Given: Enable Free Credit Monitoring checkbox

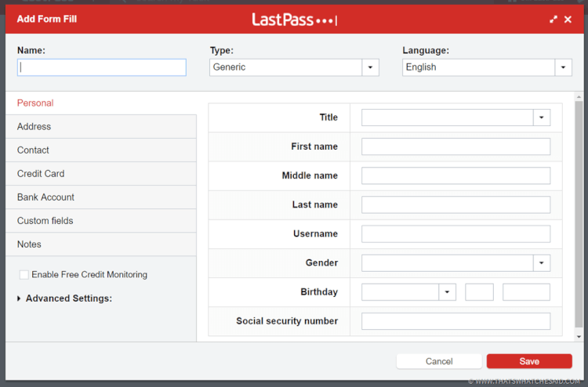Looking at the screenshot, I should point(24,275).
